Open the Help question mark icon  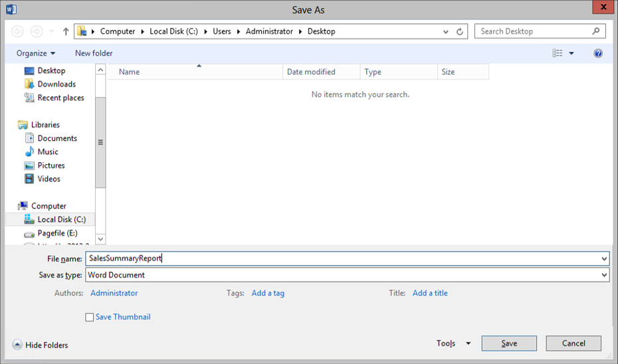(x=598, y=53)
